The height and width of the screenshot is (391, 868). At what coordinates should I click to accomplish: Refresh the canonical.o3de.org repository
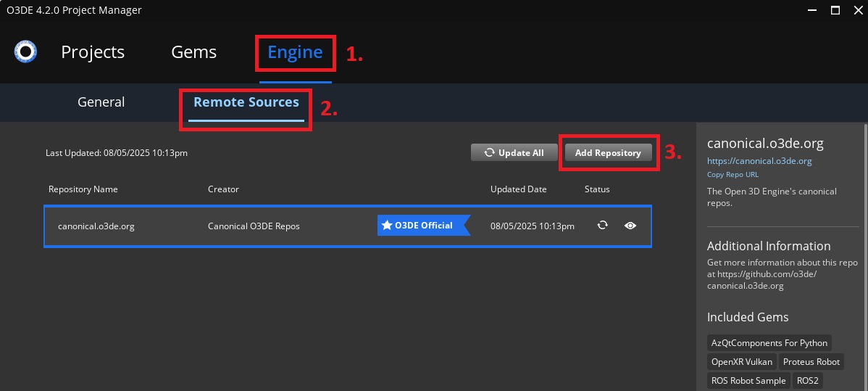602,225
